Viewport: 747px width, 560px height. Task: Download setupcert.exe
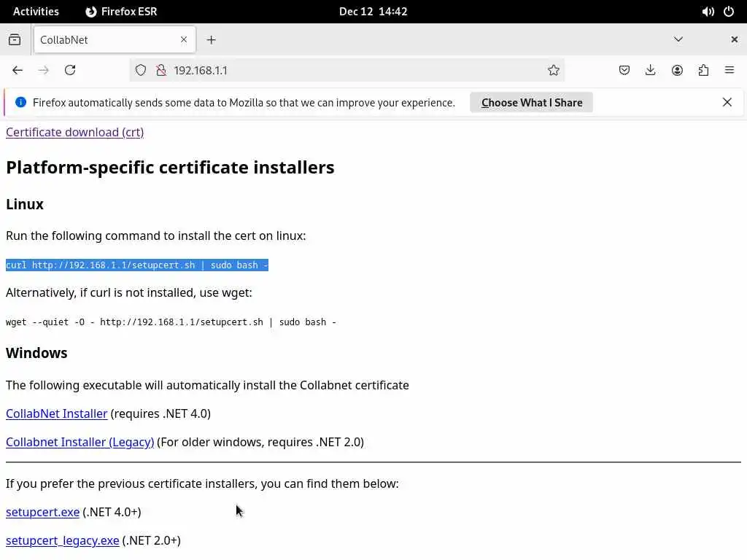coord(43,512)
